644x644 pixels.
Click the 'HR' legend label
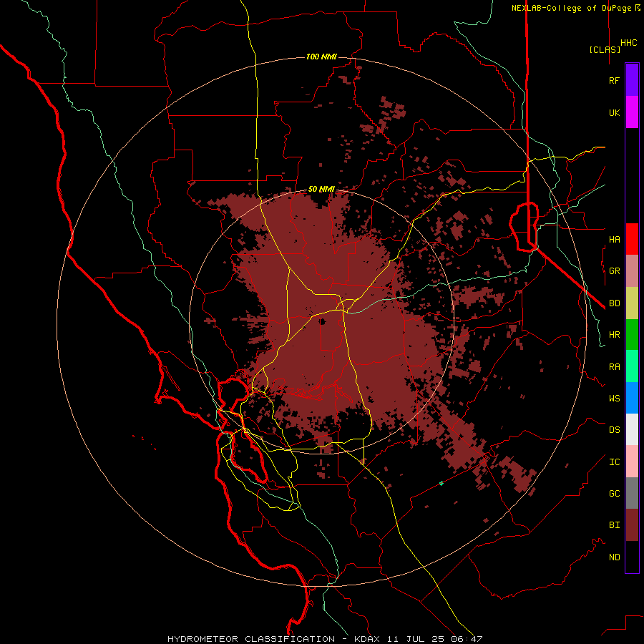point(614,335)
